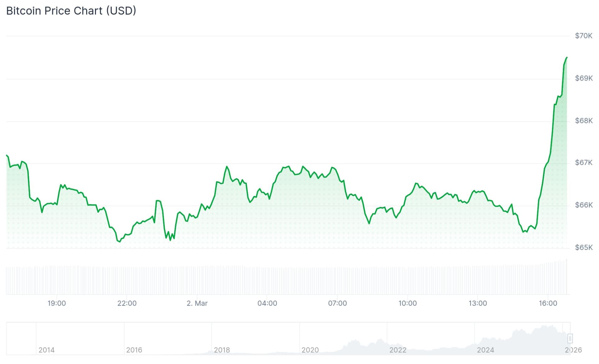Click the 13:00 time axis label

pyautogui.click(x=478, y=303)
